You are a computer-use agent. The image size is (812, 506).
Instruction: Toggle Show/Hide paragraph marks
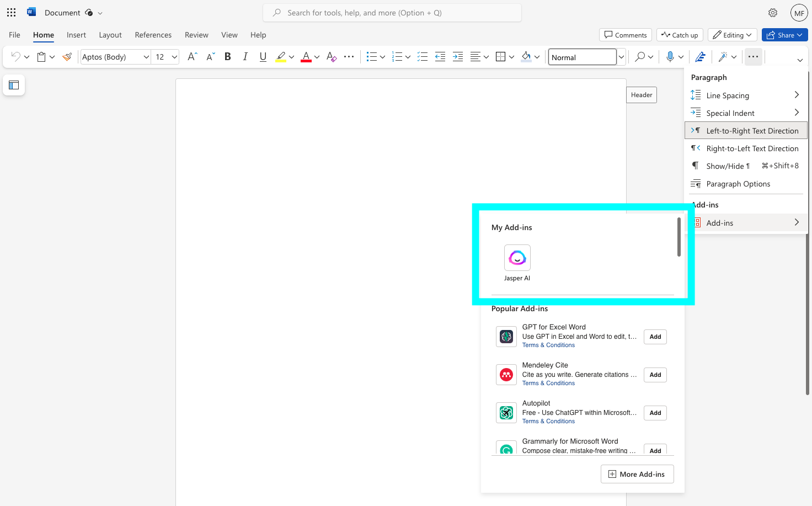pos(745,166)
